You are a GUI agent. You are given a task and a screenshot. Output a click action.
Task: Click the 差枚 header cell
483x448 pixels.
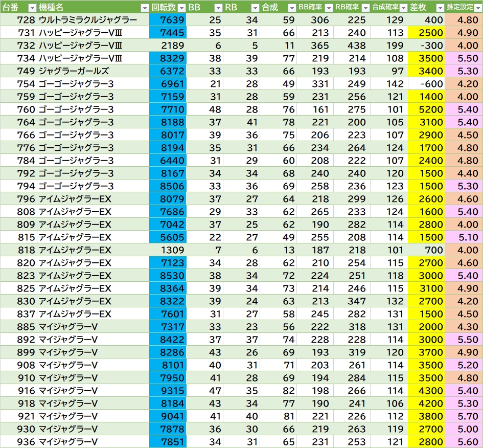426,7
